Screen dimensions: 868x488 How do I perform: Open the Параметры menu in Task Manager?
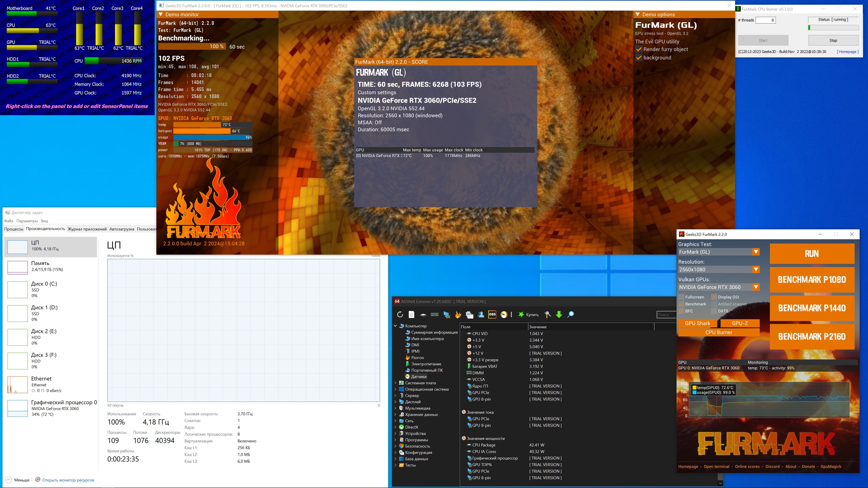(27, 221)
